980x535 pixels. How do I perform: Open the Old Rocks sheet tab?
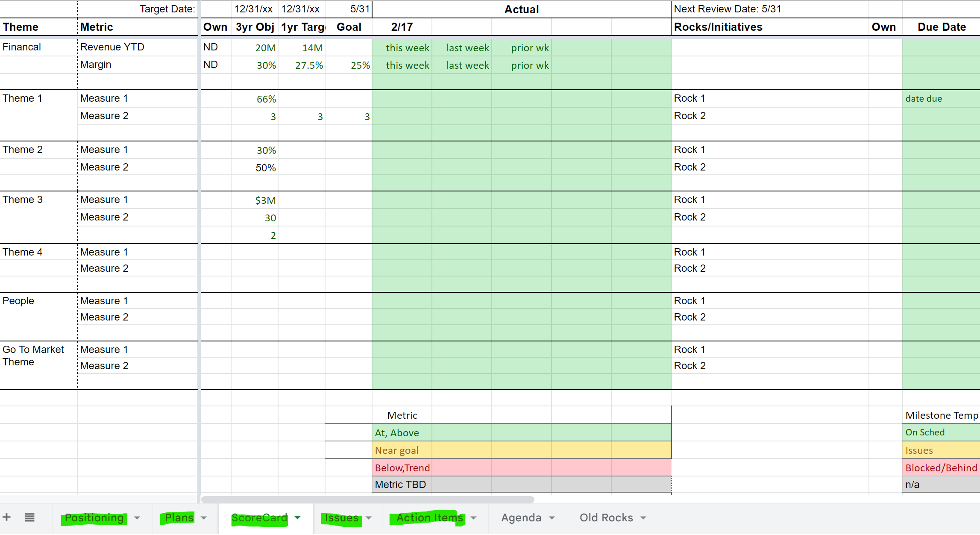point(606,518)
